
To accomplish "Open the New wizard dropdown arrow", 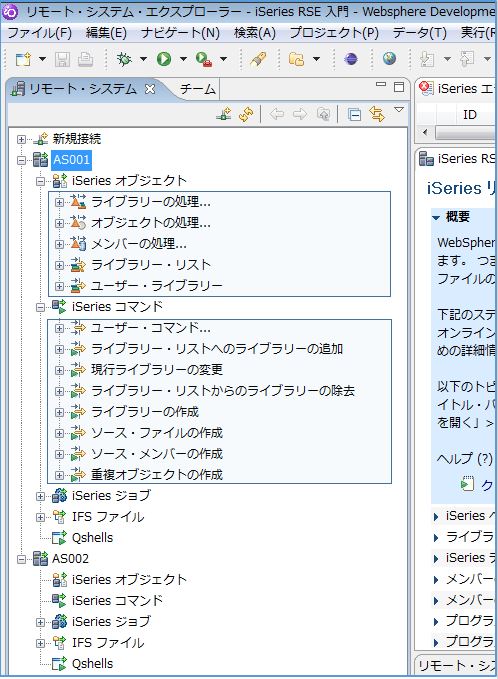I will click(x=42, y=59).
